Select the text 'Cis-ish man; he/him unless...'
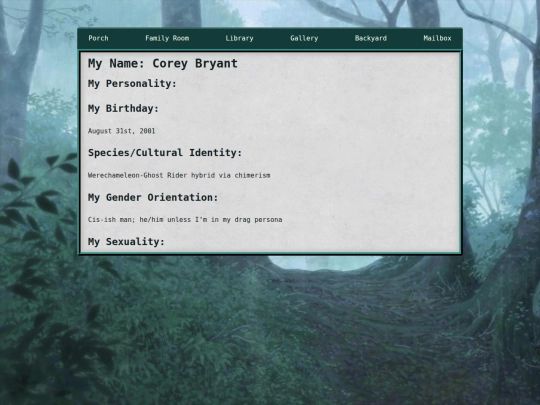This screenshot has width=540, height=405. click(185, 220)
